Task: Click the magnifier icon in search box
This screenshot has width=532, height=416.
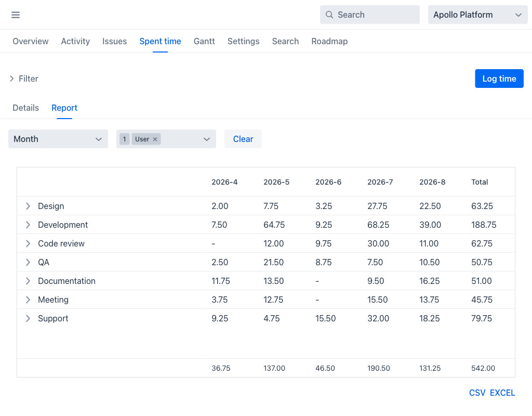Action: pos(329,15)
